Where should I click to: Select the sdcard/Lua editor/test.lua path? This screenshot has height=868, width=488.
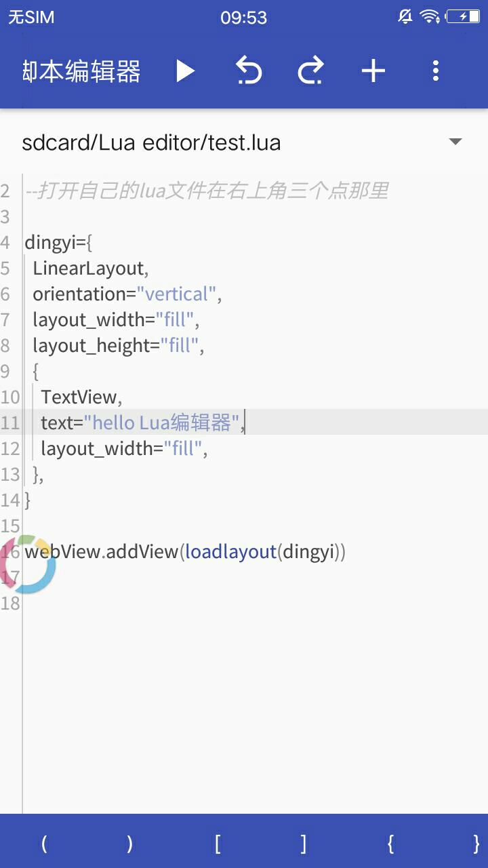(151, 143)
